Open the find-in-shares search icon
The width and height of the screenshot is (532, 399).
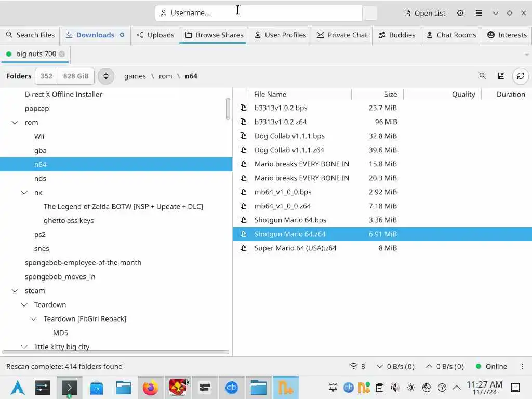483,76
